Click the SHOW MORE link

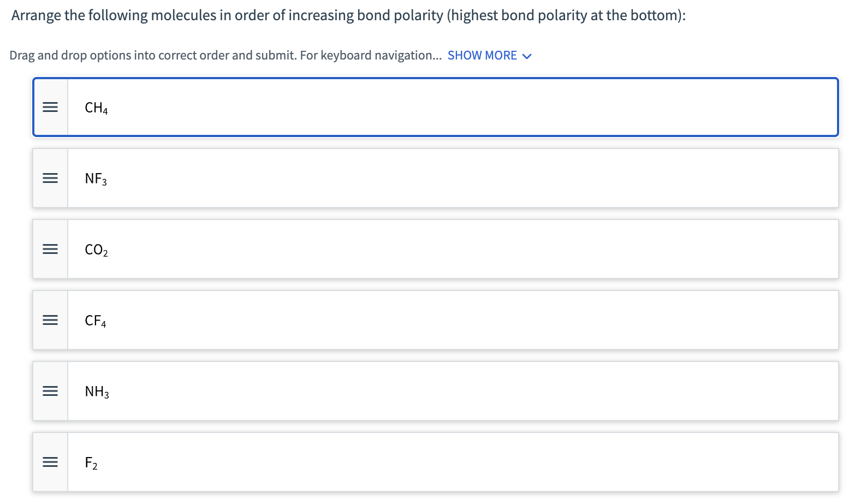point(482,55)
